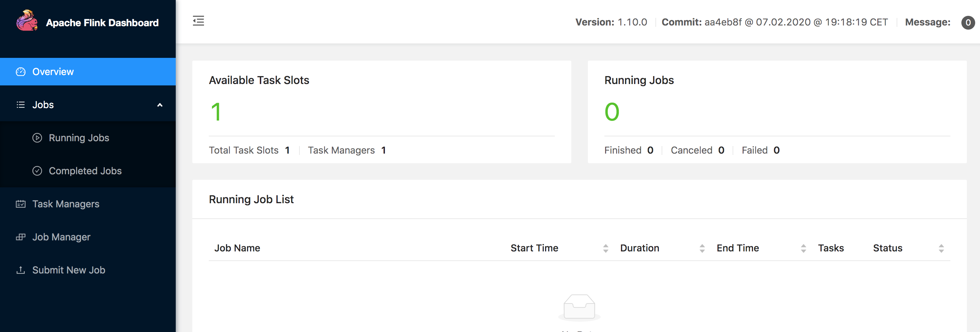Open the Submit New Job page
The width and height of the screenshot is (980, 332).
click(69, 270)
